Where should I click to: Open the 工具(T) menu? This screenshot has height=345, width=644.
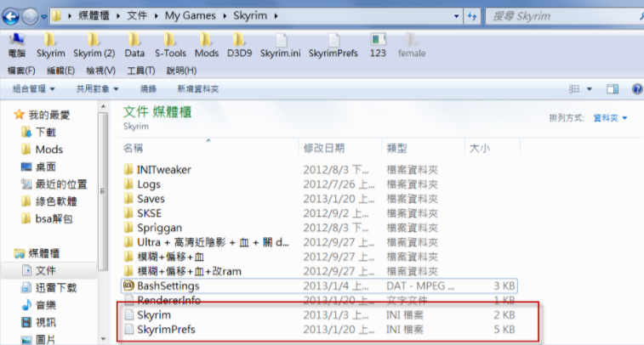point(140,71)
